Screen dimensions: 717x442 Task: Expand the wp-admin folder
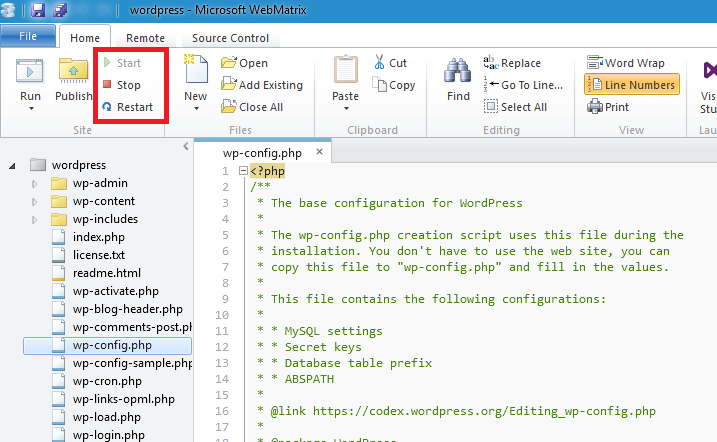[34, 184]
